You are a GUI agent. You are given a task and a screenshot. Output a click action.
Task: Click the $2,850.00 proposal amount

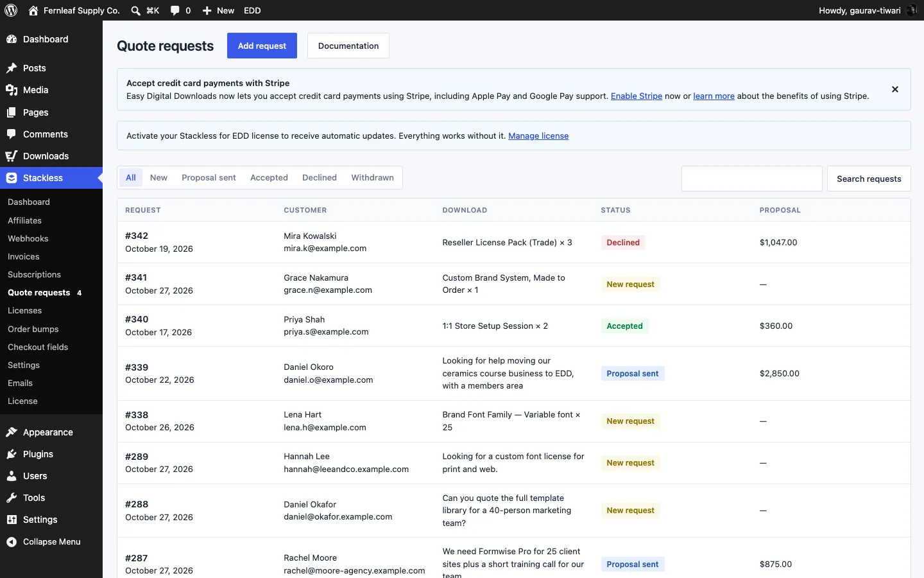tap(779, 373)
